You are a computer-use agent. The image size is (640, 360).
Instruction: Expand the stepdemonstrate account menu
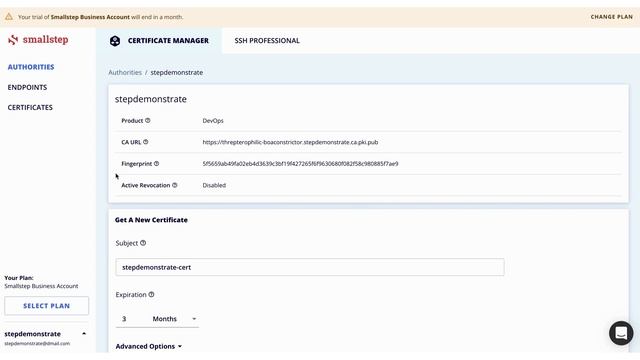pos(84,333)
